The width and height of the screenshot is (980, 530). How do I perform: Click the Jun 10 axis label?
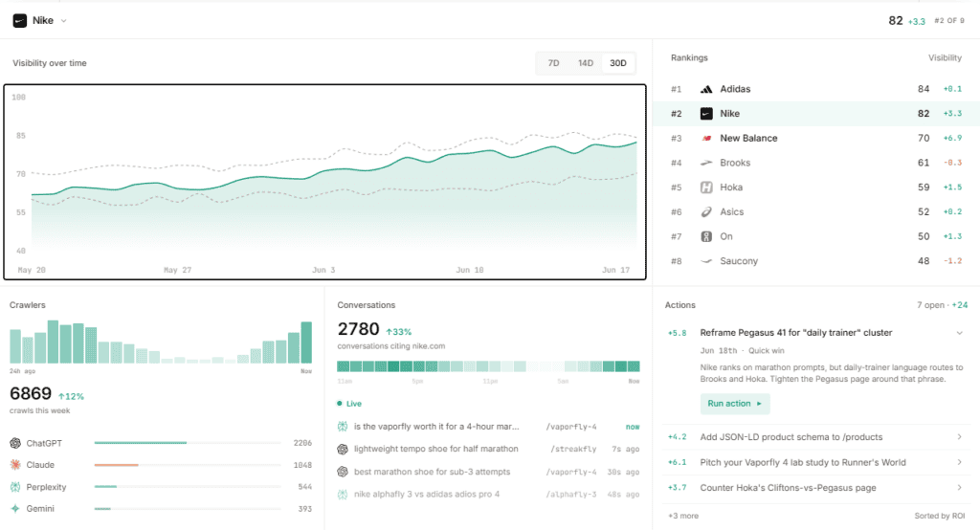(x=469, y=270)
